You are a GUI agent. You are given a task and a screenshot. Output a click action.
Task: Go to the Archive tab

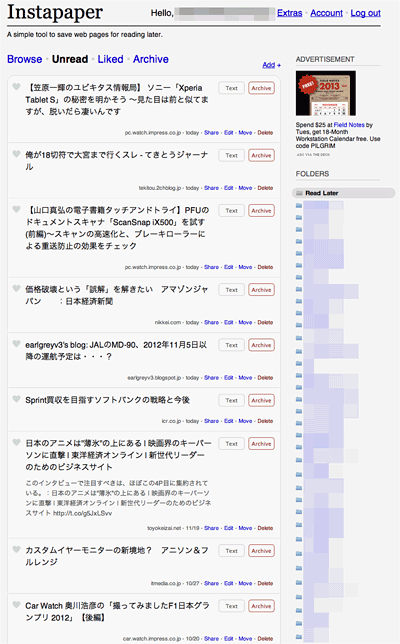pos(151,59)
